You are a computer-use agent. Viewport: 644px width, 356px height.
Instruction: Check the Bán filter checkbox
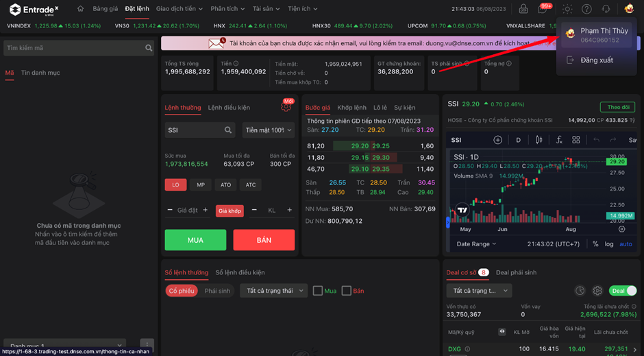pyautogui.click(x=347, y=291)
